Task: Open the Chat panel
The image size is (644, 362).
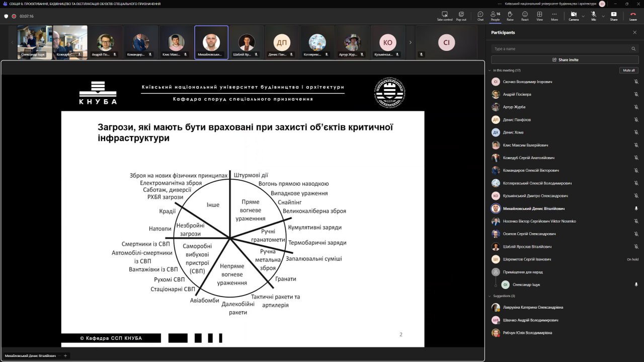Action: (480, 16)
